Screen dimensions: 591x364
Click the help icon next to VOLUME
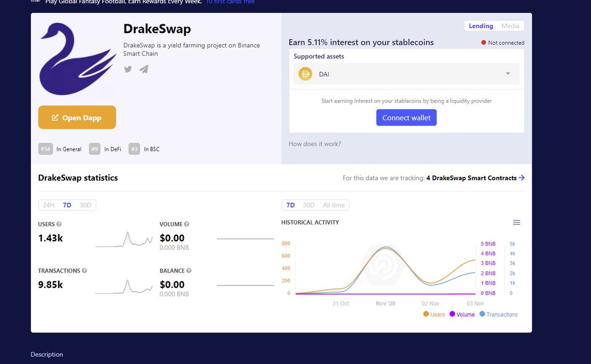pyautogui.click(x=187, y=224)
